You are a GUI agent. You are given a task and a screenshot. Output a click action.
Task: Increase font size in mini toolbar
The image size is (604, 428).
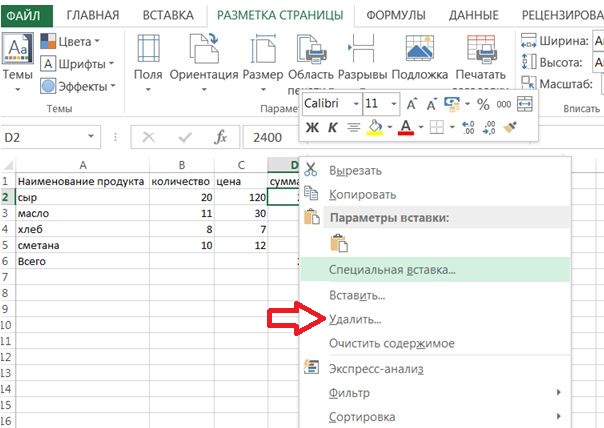pyautogui.click(x=411, y=104)
